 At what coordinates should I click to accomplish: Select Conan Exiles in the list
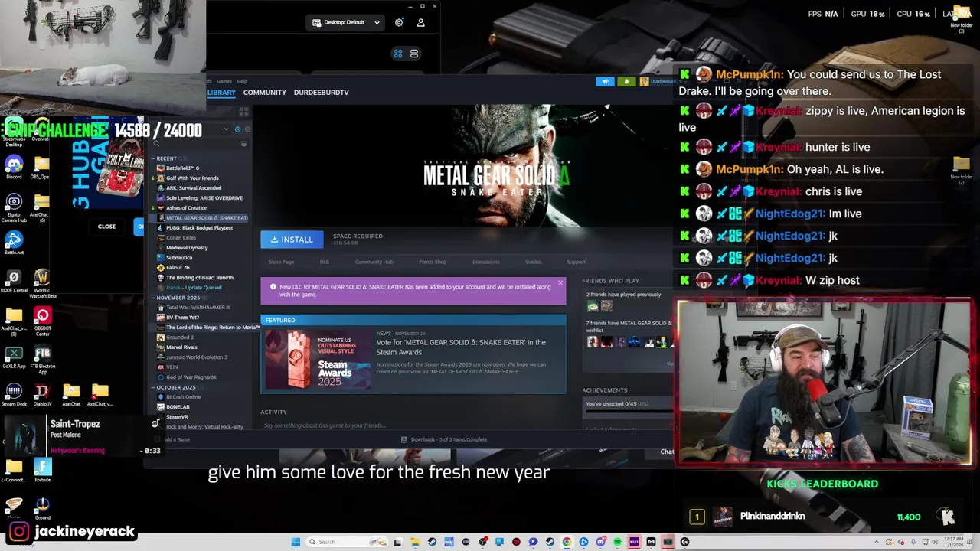tap(181, 238)
